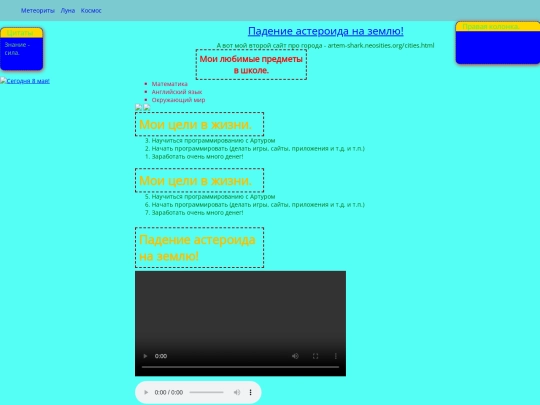Screen dimensions: 540x405
Task: Click the video time display 0:00
Action: click(161, 356)
